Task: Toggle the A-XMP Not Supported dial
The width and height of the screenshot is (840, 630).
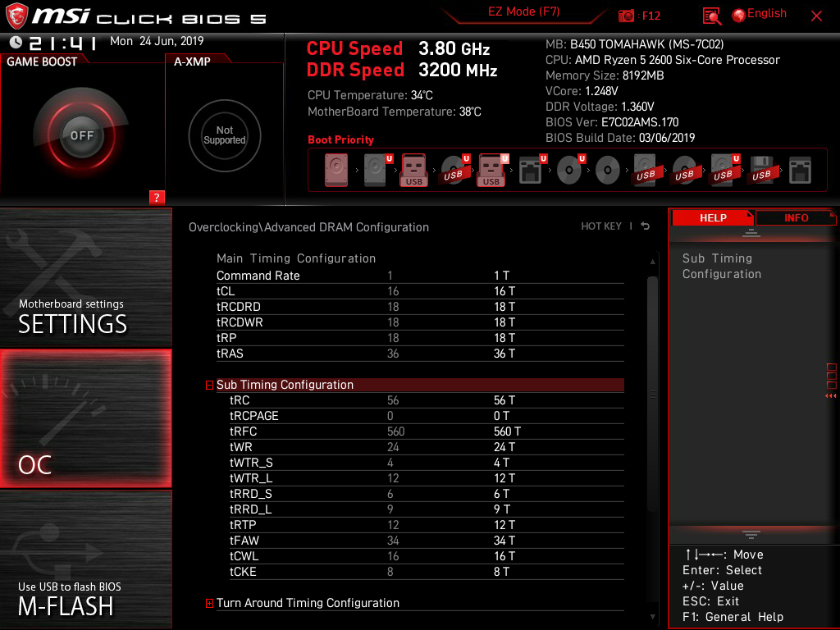Action: pyautogui.click(x=225, y=135)
